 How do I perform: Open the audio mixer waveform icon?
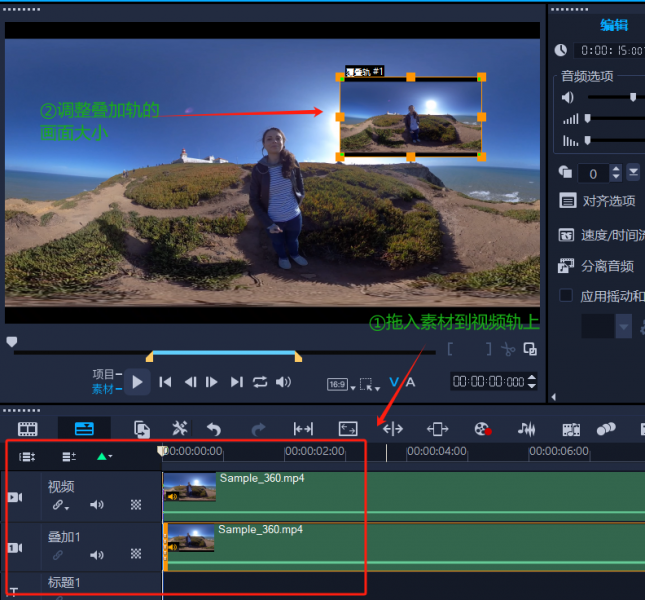(526, 429)
